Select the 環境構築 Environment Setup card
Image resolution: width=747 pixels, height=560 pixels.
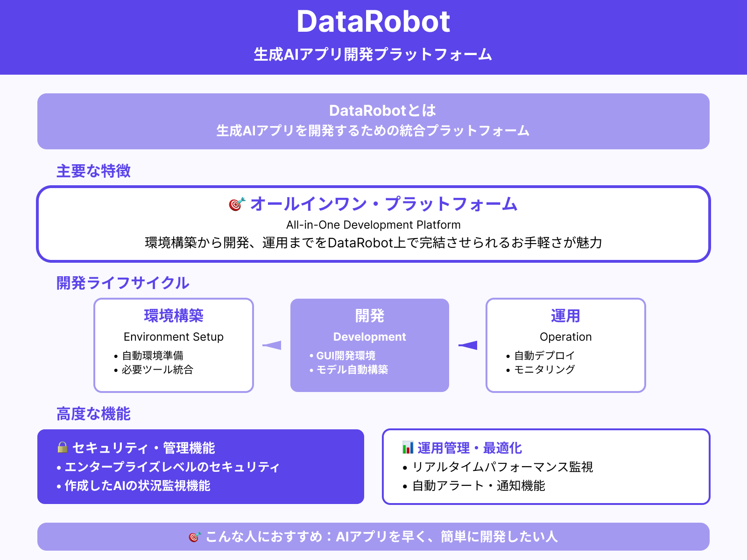point(173,345)
